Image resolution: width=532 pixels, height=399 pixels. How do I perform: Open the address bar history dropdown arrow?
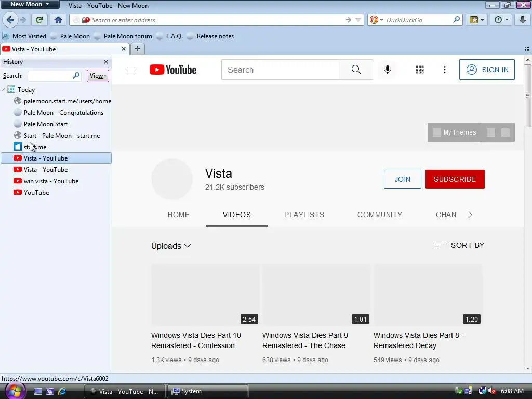pos(358,20)
